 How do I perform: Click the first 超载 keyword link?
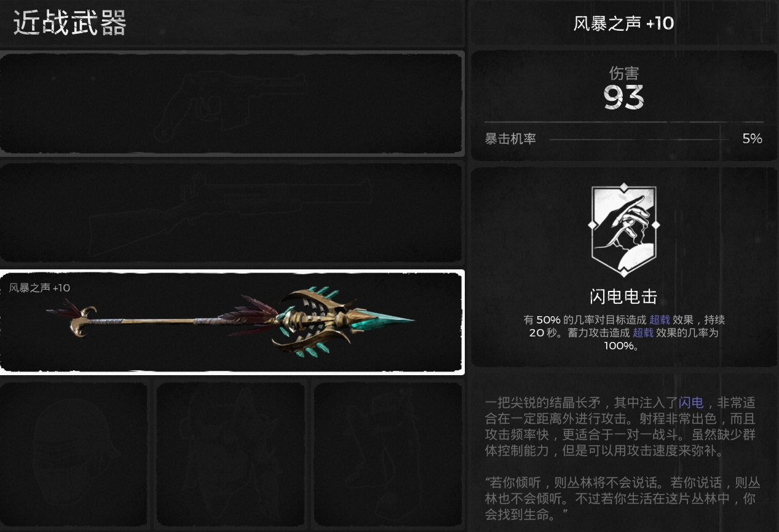659,320
